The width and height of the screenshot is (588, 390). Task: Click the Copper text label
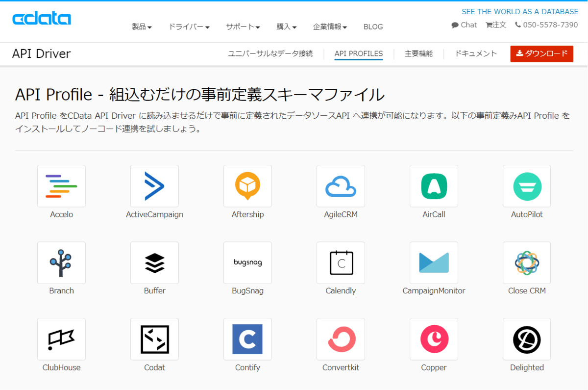tap(434, 367)
